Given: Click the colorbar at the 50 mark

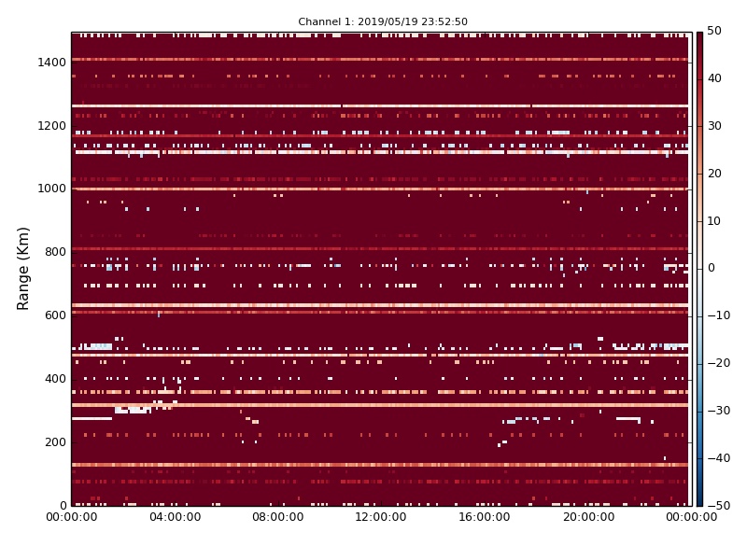Looking at the screenshot, I should click(x=699, y=33).
